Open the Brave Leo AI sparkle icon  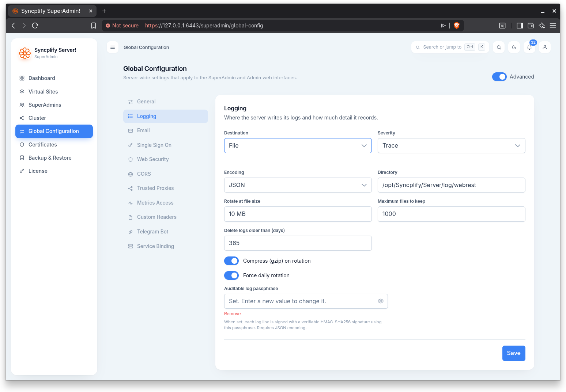(x=542, y=26)
